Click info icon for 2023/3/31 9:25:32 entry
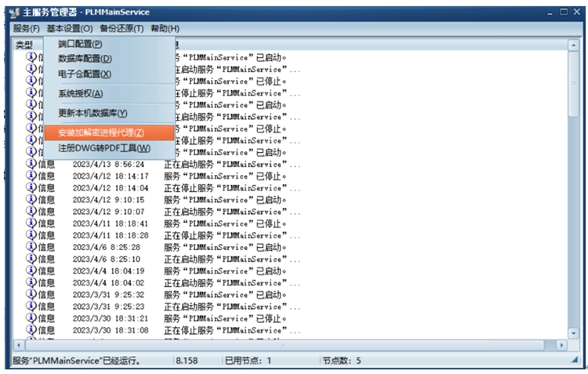The width and height of the screenshot is (588, 374). click(31, 295)
